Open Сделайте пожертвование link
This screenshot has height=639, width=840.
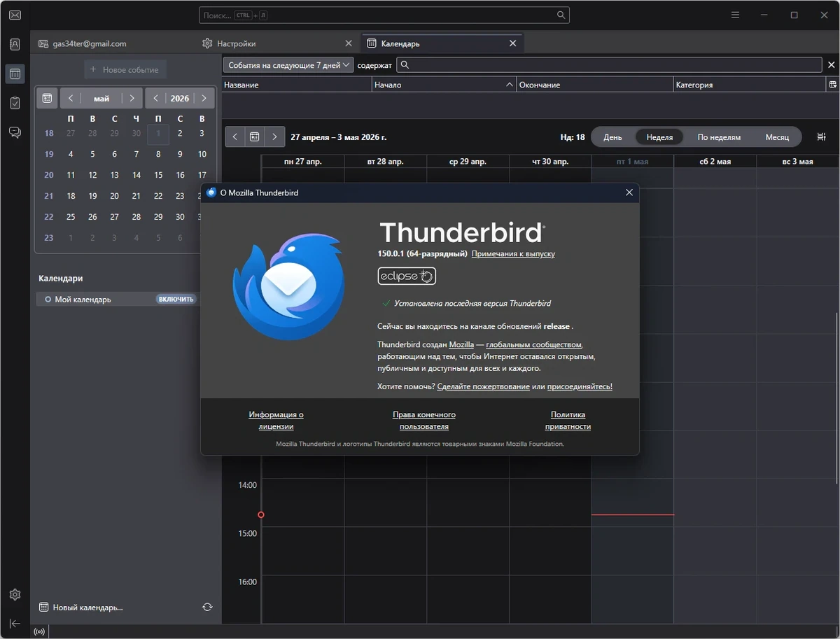pyautogui.click(x=483, y=386)
